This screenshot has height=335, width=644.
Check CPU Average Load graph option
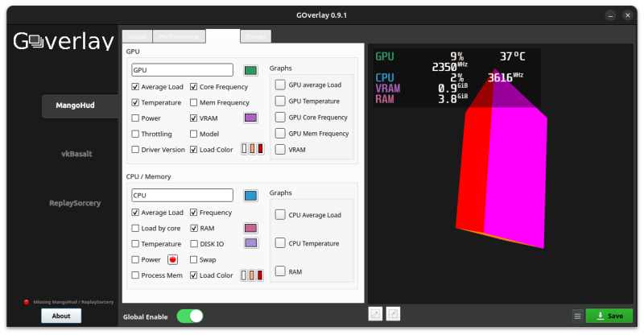pos(280,214)
